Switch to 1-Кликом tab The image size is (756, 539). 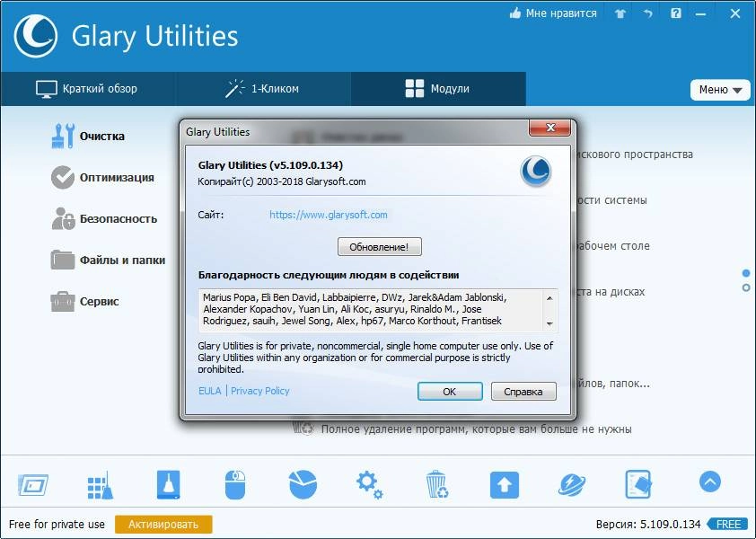[x=263, y=89]
